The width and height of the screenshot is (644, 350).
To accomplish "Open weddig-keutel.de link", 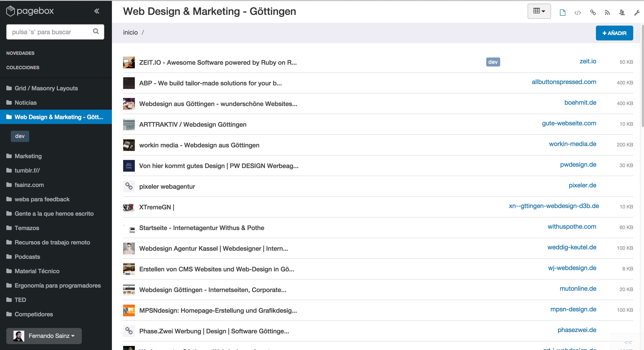I will pos(572,247).
